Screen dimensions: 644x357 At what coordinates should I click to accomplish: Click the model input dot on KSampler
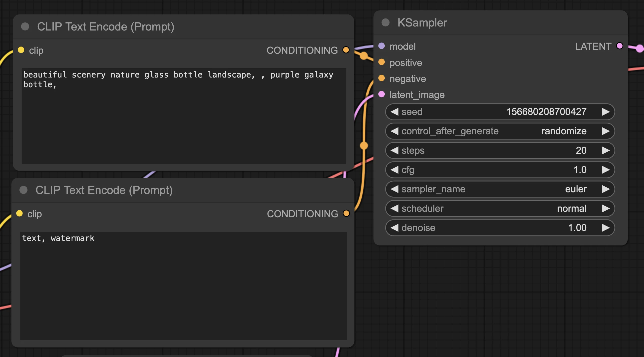click(x=381, y=46)
